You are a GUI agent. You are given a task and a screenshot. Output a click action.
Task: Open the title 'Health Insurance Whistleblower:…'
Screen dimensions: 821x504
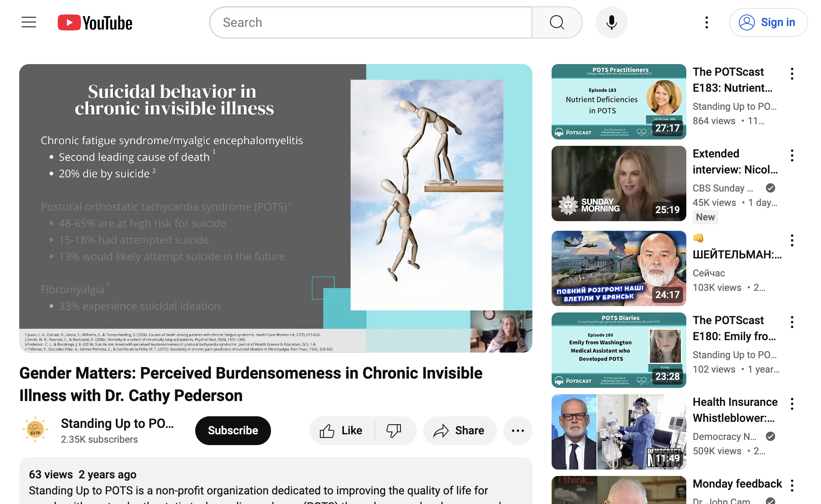click(x=735, y=410)
